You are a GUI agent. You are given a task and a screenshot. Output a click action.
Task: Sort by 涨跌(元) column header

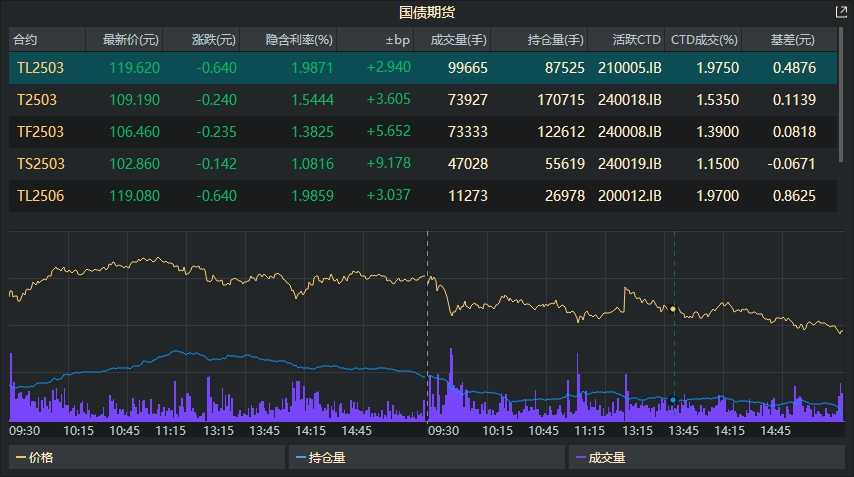click(214, 40)
